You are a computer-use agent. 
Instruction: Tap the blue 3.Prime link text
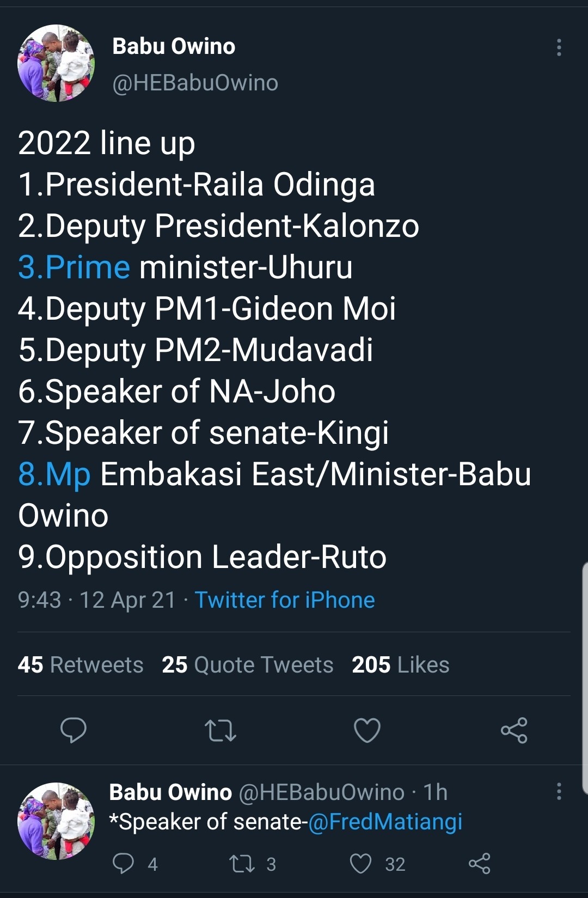[74, 267]
